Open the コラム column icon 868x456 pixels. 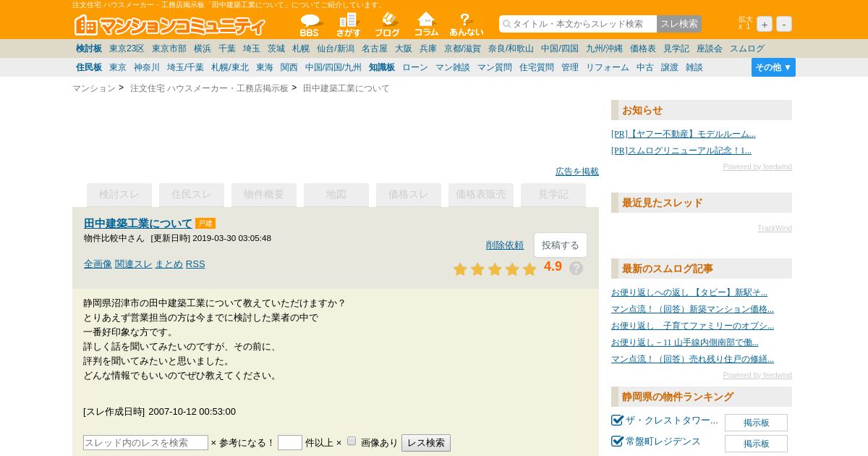pyautogui.click(x=426, y=25)
